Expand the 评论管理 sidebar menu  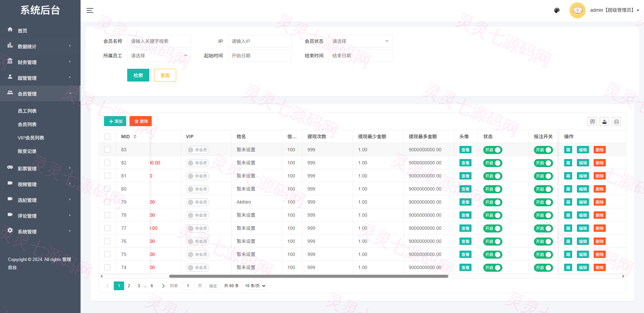tap(40, 216)
